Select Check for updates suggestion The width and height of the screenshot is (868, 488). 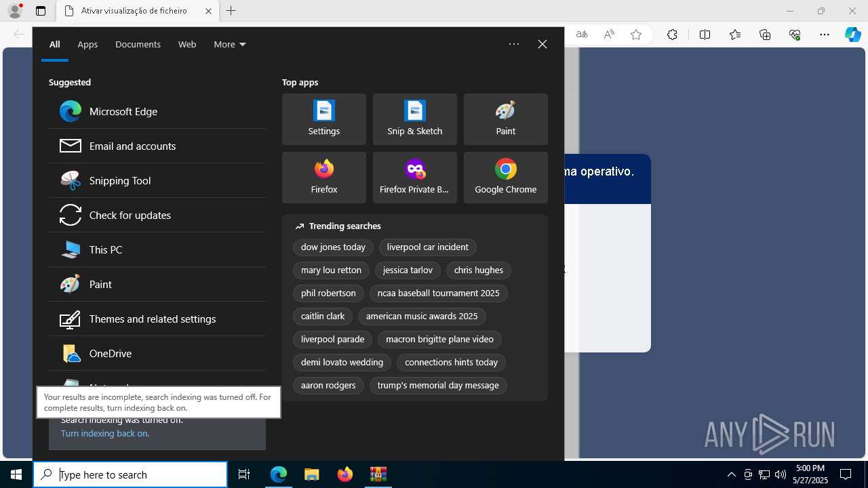click(x=157, y=215)
